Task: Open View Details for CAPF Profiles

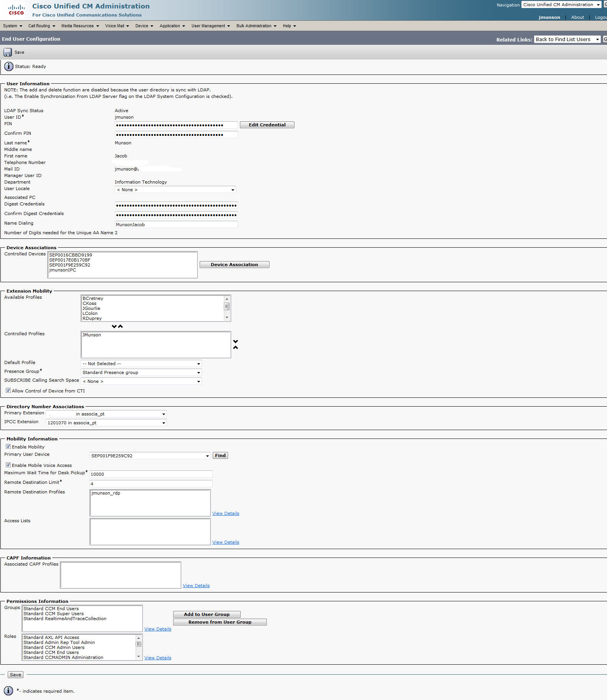Action: point(196,586)
